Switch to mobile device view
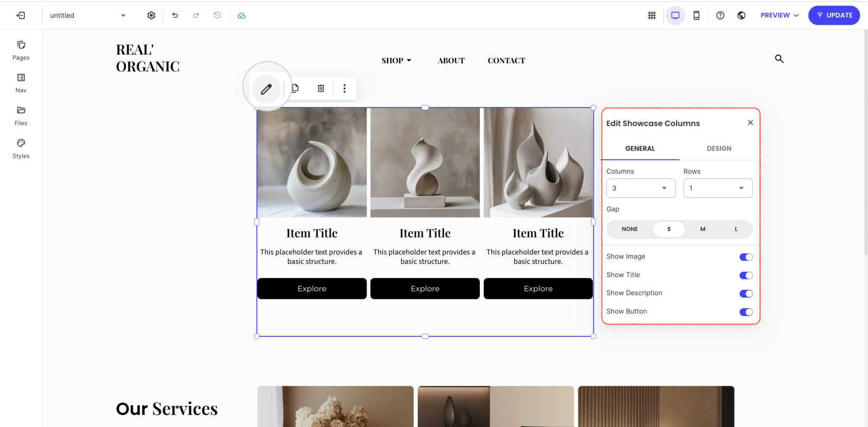Image resolution: width=868 pixels, height=427 pixels. (x=696, y=15)
